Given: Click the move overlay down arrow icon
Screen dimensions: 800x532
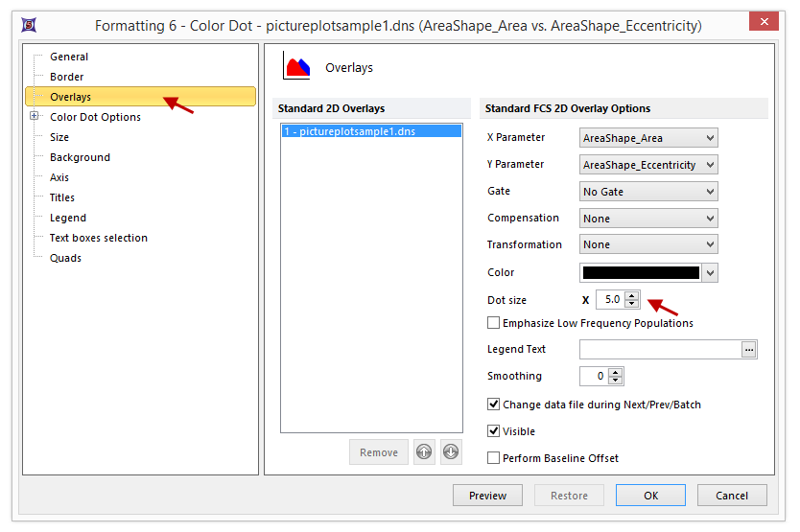Looking at the screenshot, I should point(451,452).
